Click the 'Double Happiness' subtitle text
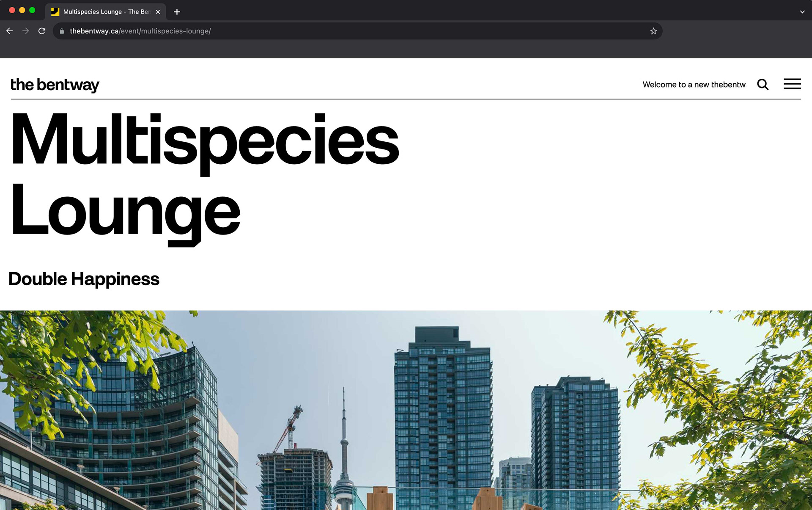Viewport: 812px width, 510px height. (x=84, y=279)
